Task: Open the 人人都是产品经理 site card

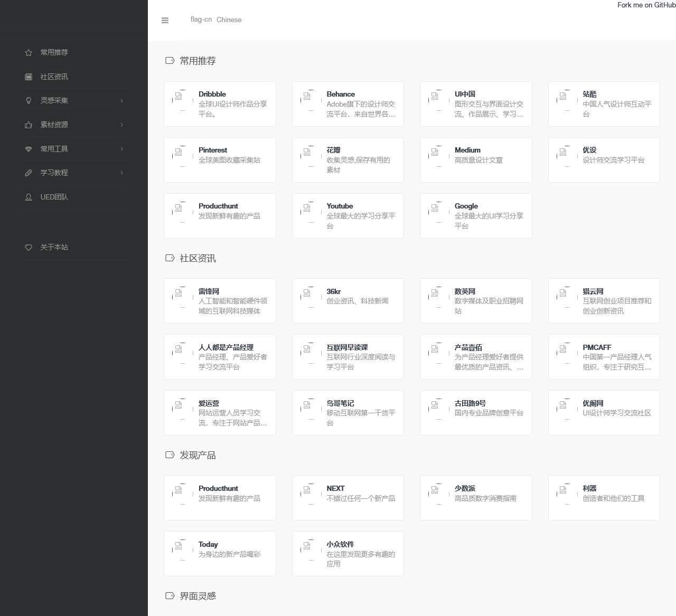Action: (x=220, y=357)
